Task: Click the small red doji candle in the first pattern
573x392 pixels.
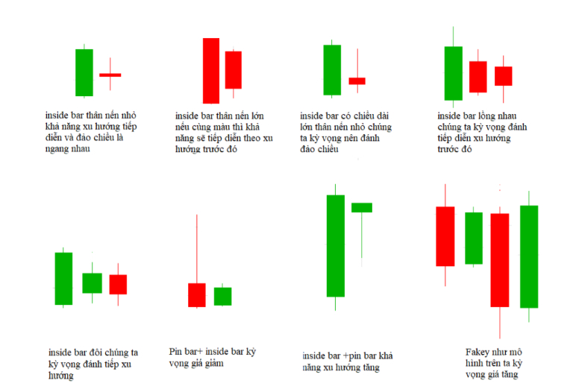Action: (x=110, y=75)
